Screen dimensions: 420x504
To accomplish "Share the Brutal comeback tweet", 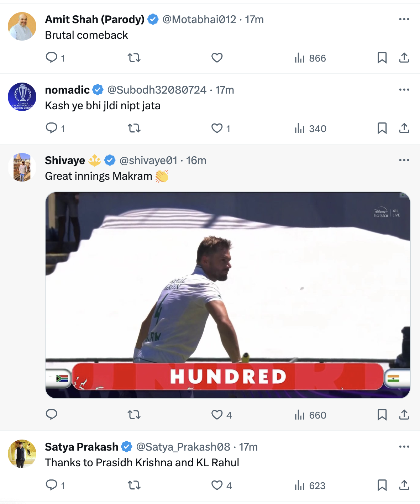I will click(x=404, y=58).
